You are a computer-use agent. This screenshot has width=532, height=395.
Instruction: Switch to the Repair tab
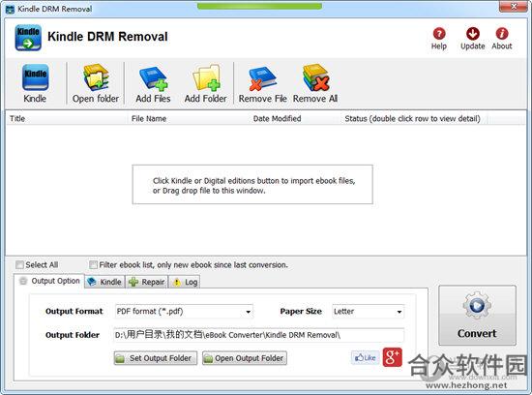click(x=147, y=282)
